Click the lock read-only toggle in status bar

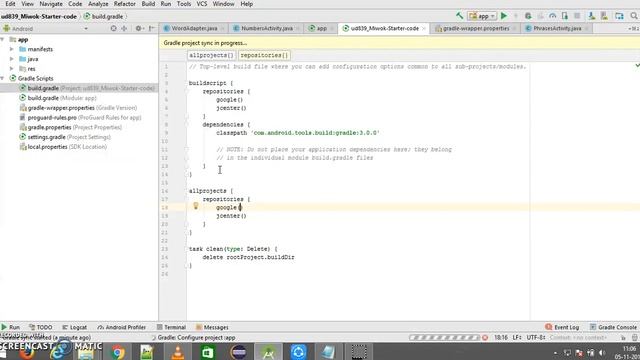point(623,338)
